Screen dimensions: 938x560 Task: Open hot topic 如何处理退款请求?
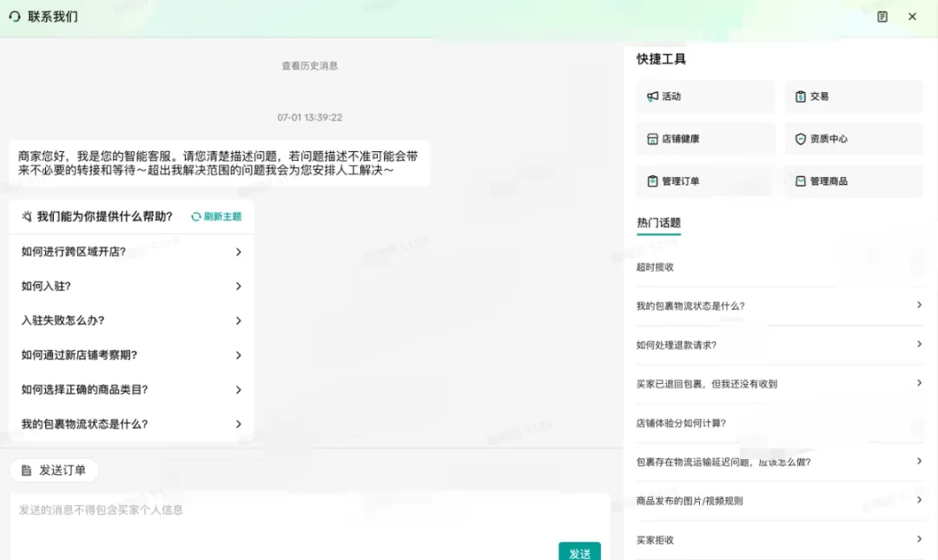tap(780, 346)
